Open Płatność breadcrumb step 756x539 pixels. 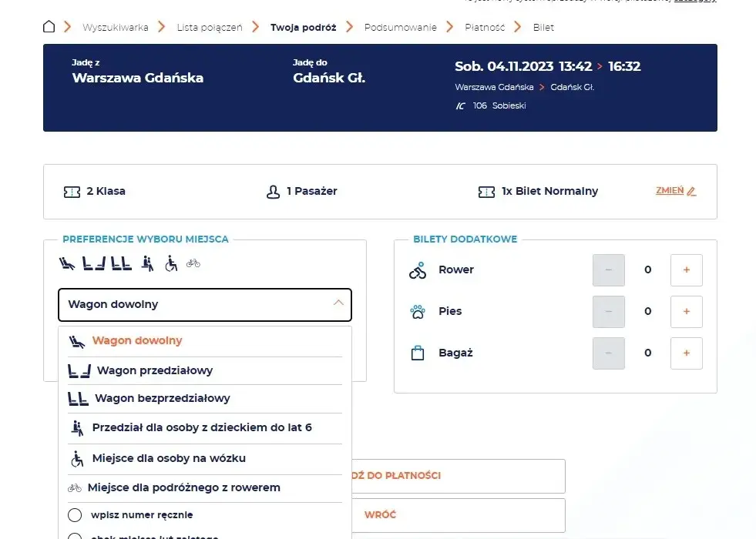point(485,28)
